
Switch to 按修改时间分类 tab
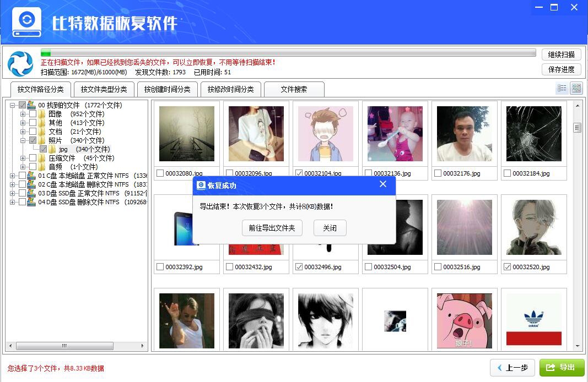[x=230, y=89]
